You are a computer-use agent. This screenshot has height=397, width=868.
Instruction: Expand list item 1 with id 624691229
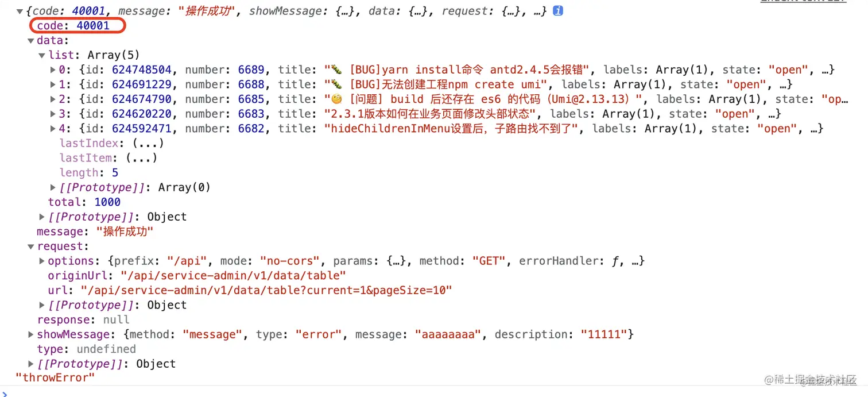coord(53,85)
